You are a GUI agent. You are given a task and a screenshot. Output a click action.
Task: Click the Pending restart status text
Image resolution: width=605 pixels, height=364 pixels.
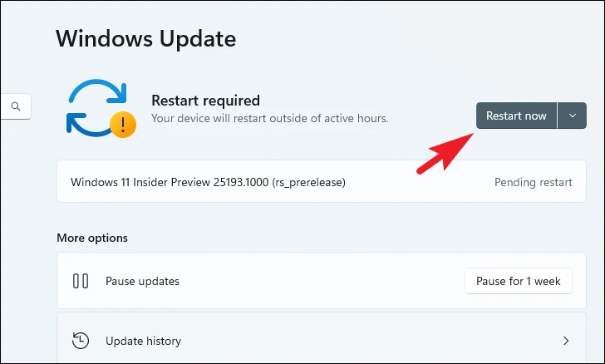pyautogui.click(x=534, y=182)
